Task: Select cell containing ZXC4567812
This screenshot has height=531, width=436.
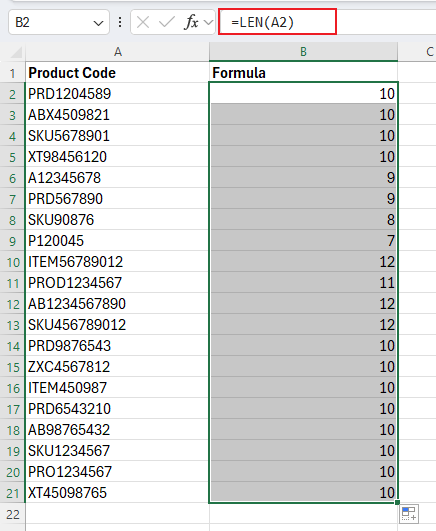Action: tap(117, 367)
